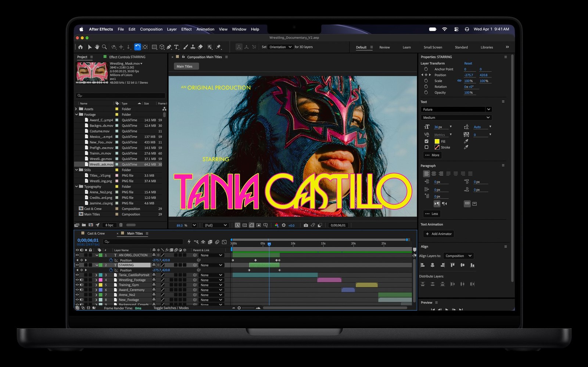
Task: Open the (Full) resolution dropdown
Action: point(215,225)
